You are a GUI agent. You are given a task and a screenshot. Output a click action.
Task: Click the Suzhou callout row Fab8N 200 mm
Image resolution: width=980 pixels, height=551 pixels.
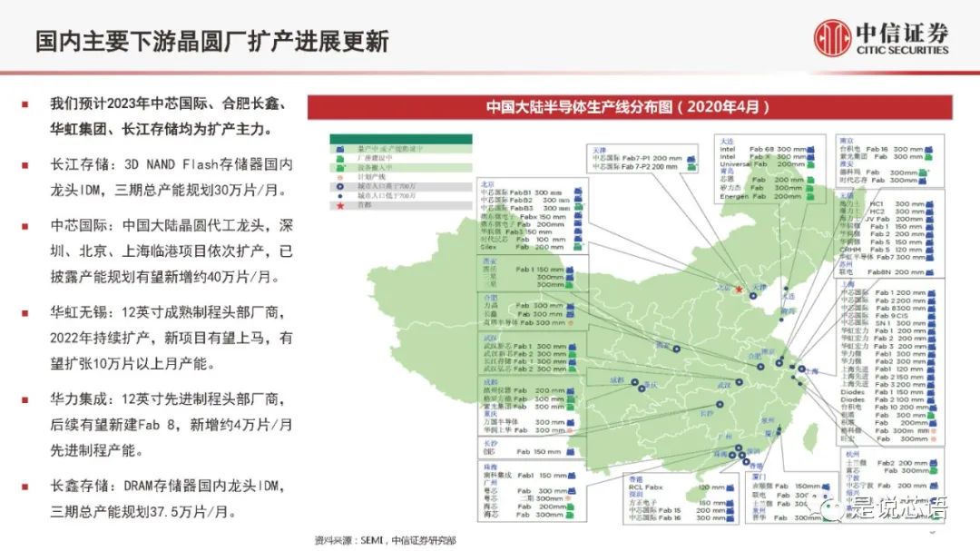[886, 272]
